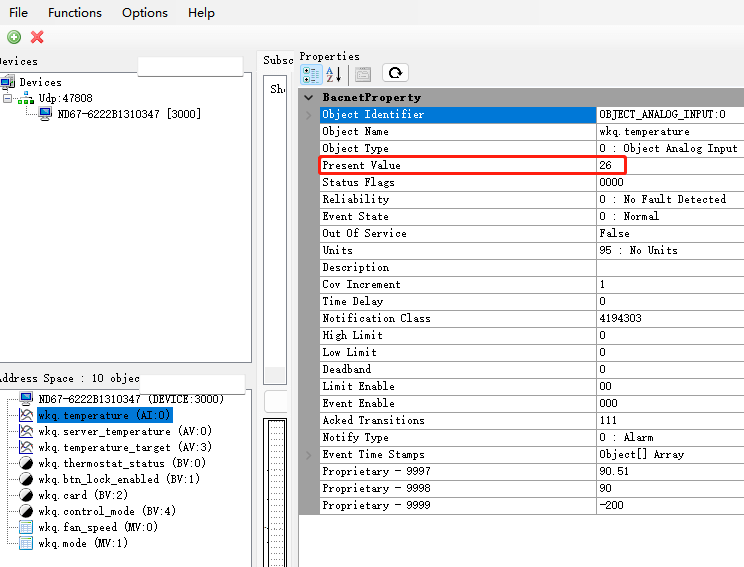The height and width of the screenshot is (567, 744).
Task: Expand the Event Time Stamps property
Action: pyautogui.click(x=309, y=455)
